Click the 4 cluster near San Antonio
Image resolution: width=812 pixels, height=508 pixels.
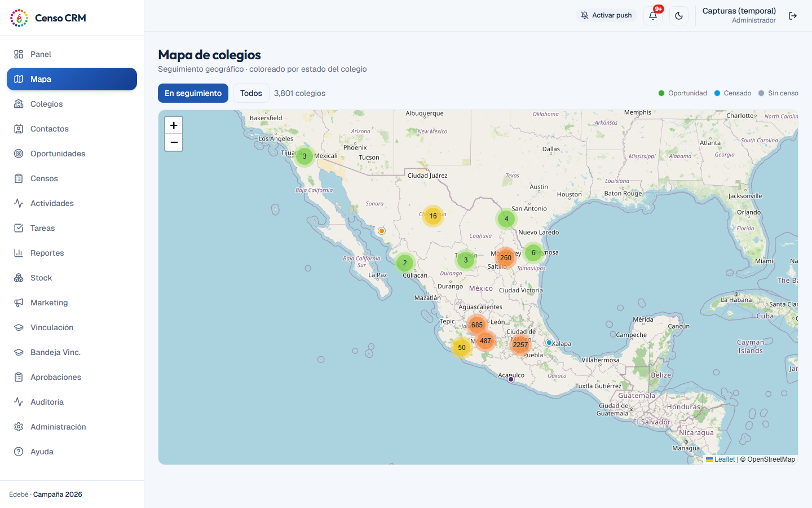506,219
